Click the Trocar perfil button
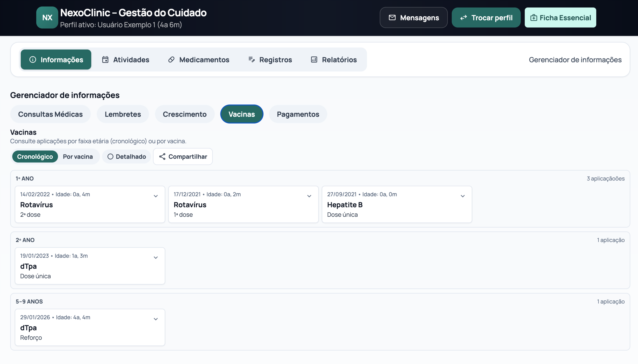Screen dimensions: 638x364 tap(486, 17)
